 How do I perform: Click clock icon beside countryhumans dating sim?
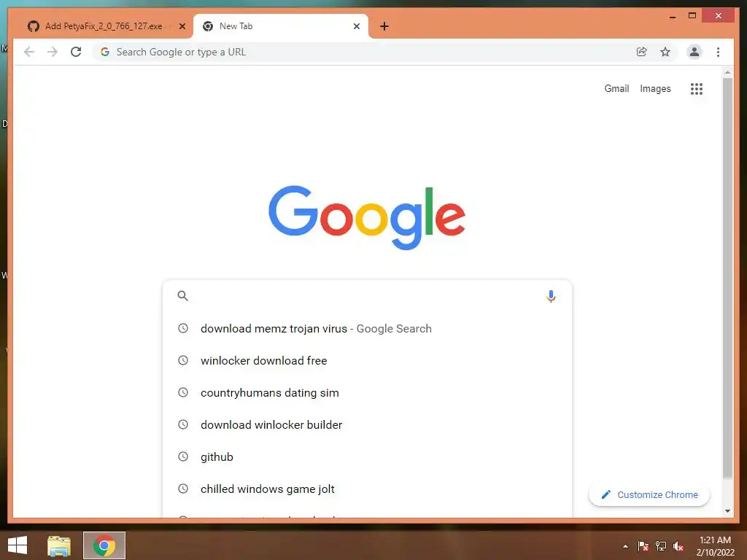coord(183,392)
